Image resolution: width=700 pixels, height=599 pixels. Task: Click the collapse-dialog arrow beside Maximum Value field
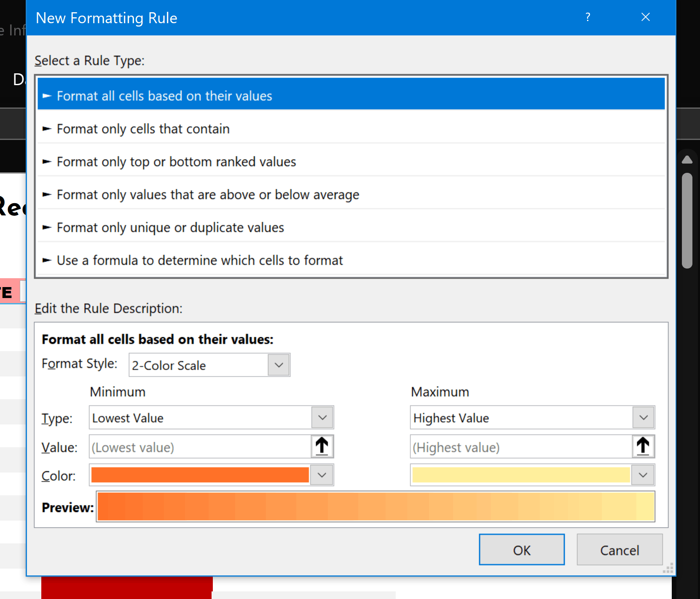tap(643, 446)
